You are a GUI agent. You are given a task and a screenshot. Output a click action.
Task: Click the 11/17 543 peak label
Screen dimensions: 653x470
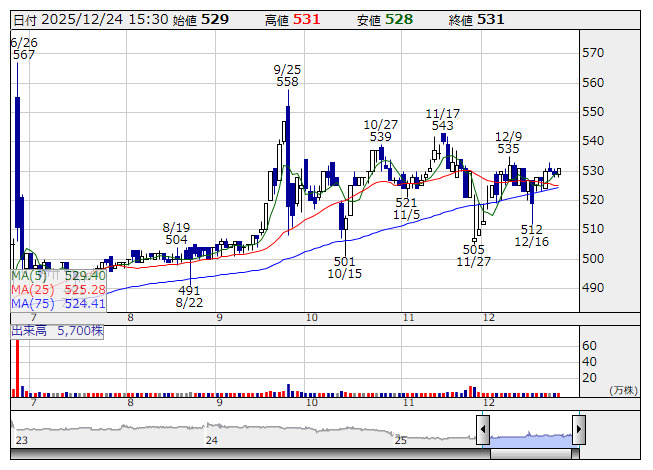(443, 119)
